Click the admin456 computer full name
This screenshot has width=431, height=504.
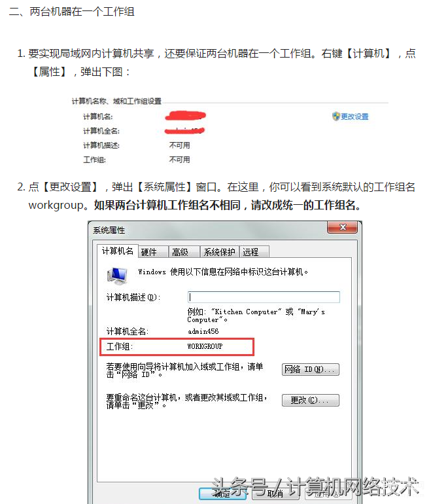203,331
